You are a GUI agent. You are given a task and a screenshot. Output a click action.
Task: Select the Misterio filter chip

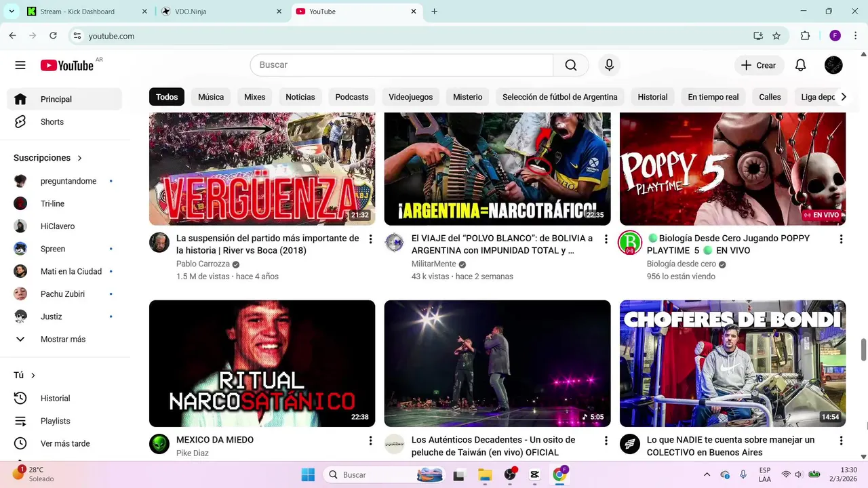coord(468,97)
